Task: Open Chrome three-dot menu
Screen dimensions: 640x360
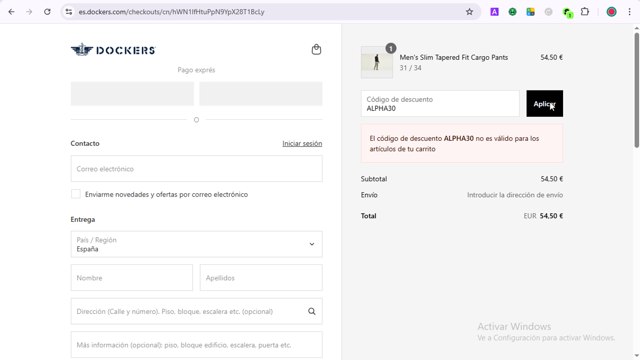Action: click(629, 12)
